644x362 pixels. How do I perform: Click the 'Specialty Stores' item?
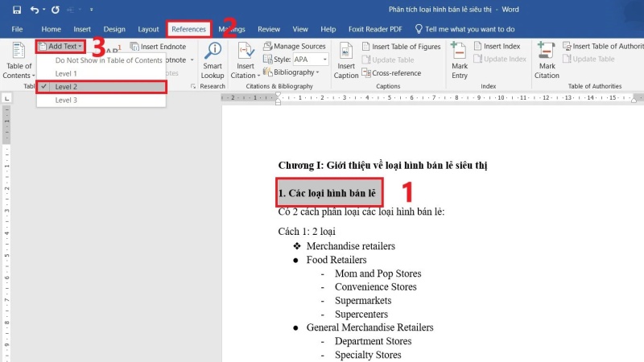coord(368,355)
